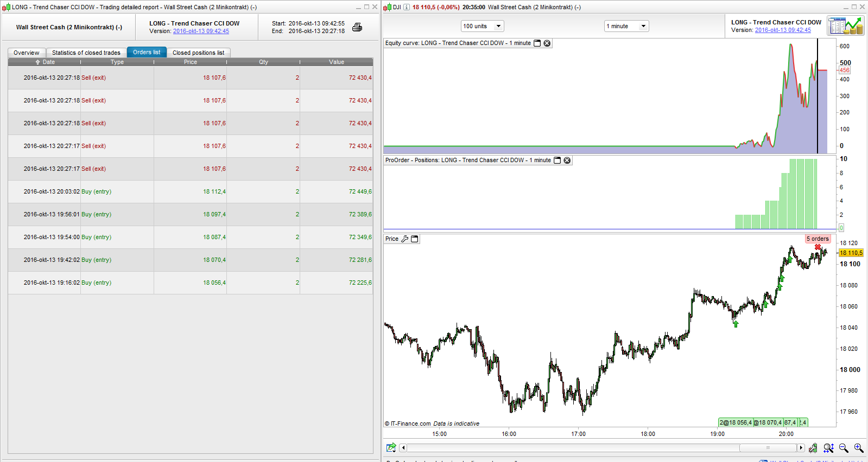The image size is (868, 462).
Task: Sort orders by the Date column
Action: click(x=45, y=62)
